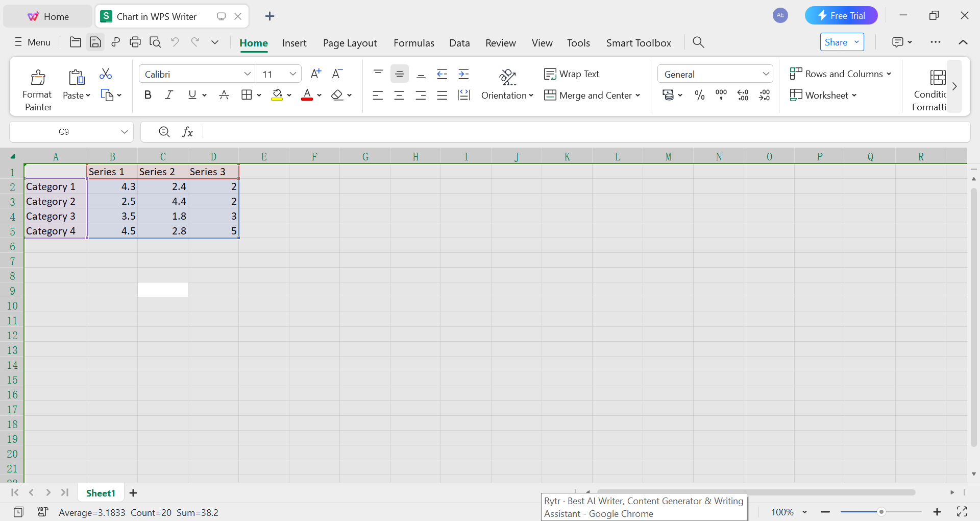Screen dimensions: 980x521
Task: Open the General number format dropdown
Action: pos(766,74)
